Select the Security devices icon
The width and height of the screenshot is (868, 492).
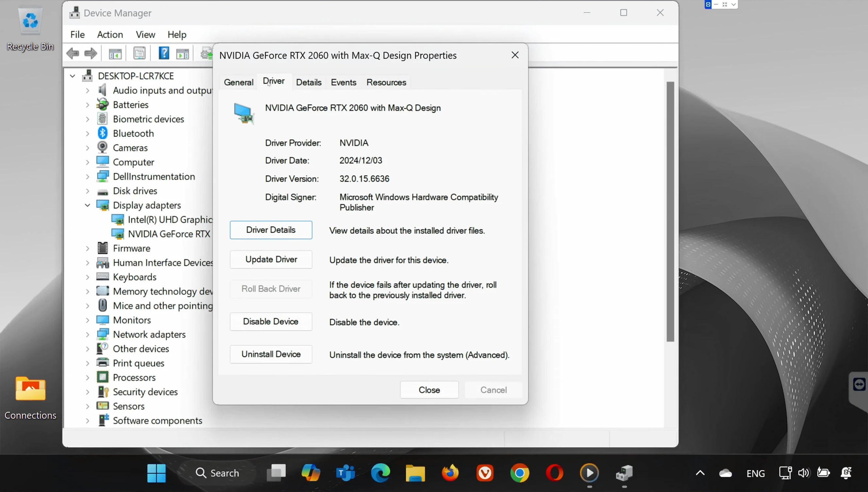point(102,392)
